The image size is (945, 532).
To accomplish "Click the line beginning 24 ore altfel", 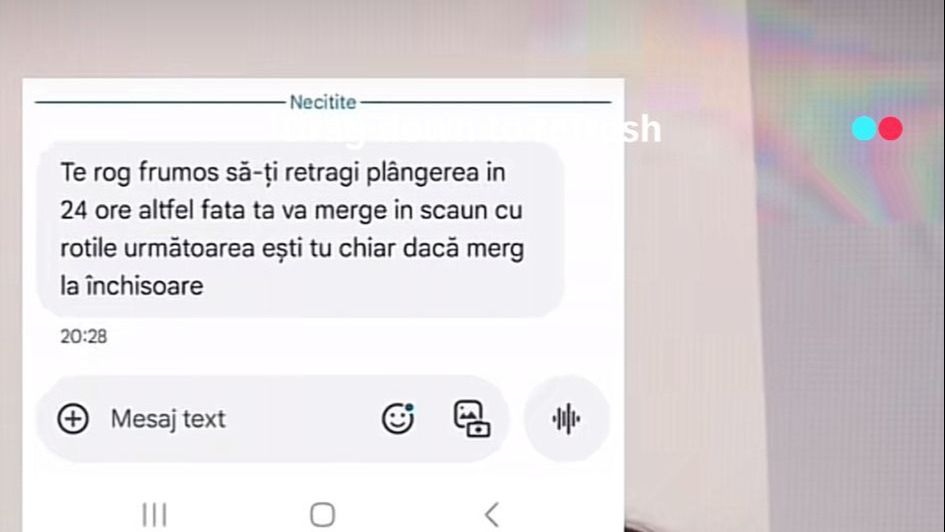I will (x=291, y=210).
